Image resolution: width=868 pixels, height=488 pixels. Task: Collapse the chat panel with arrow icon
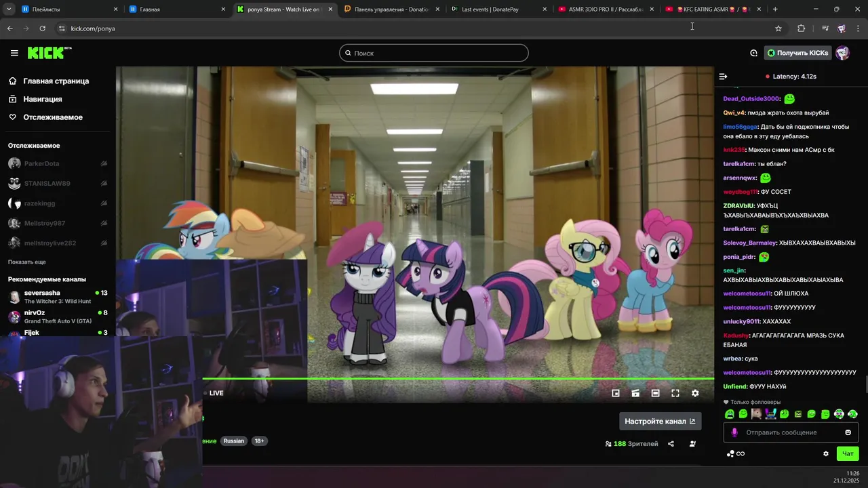click(x=723, y=77)
